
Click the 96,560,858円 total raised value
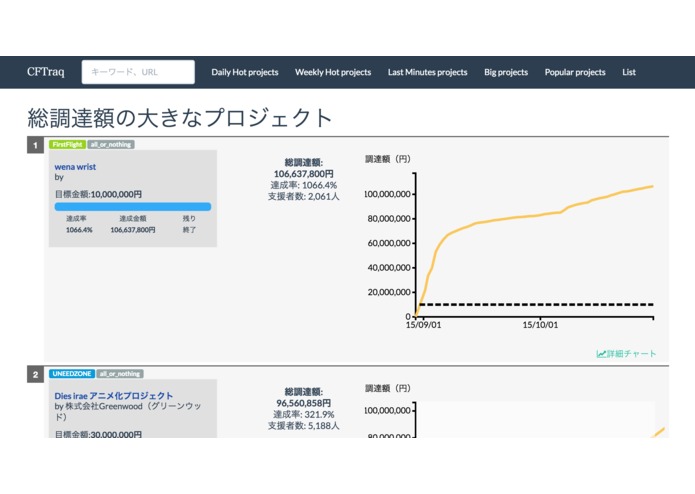(x=304, y=403)
